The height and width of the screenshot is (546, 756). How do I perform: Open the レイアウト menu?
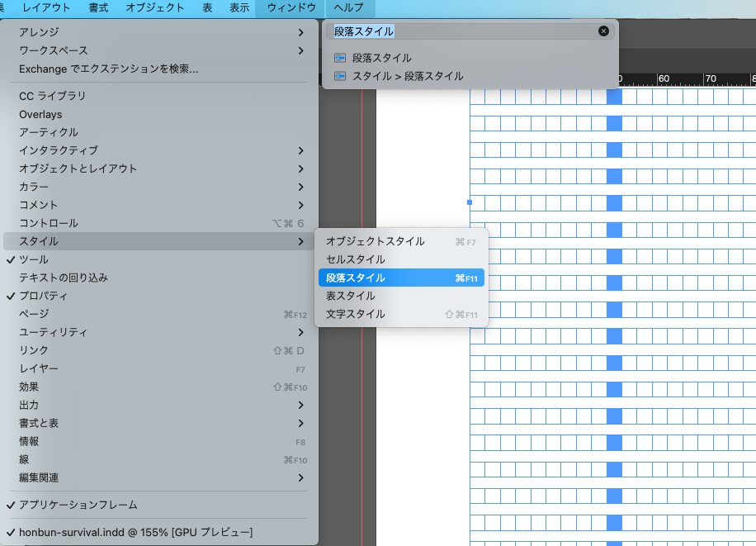point(46,7)
